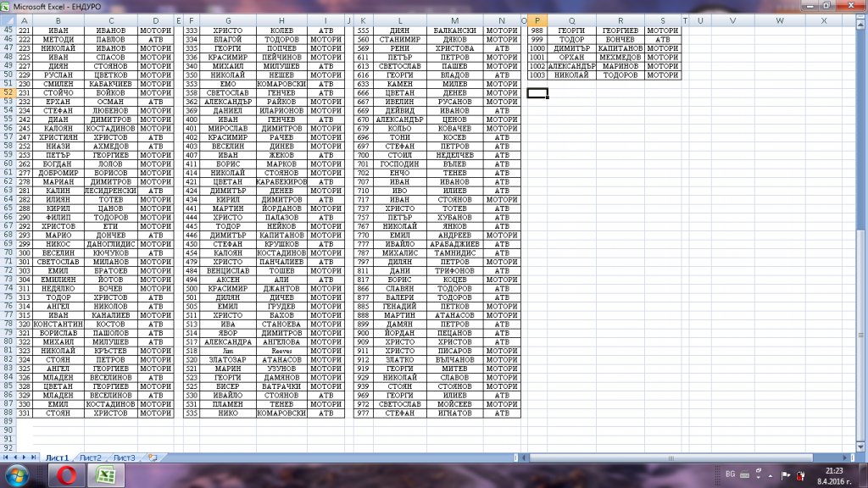Select the cell containing ДОБРОМИР

click(58, 173)
